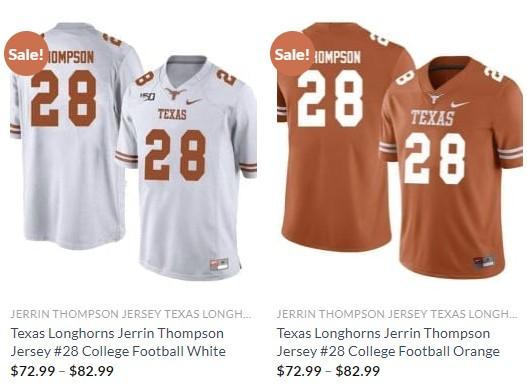This screenshot has width=527, height=390.
Task: Click Nike swoosh on white jersey front
Action: click(x=194, y=101)
